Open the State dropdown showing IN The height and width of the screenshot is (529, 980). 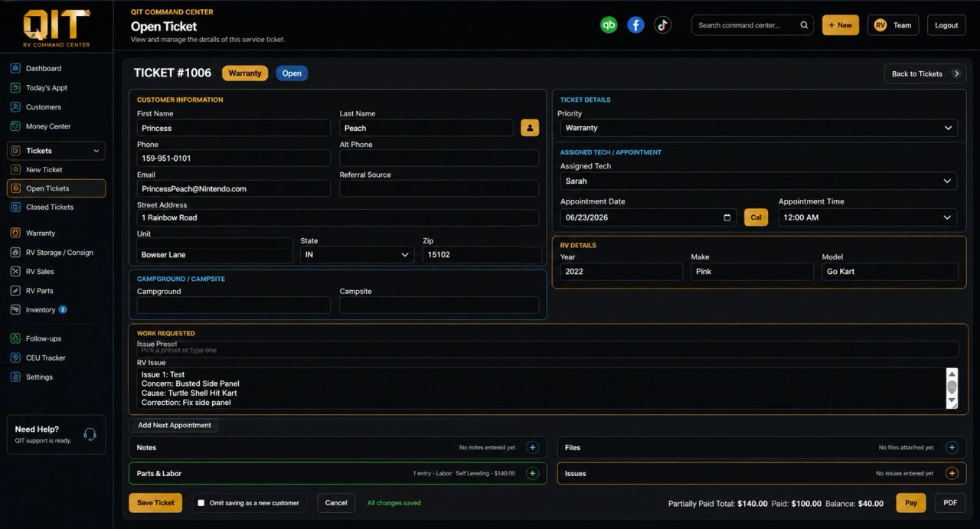[357, 254]
